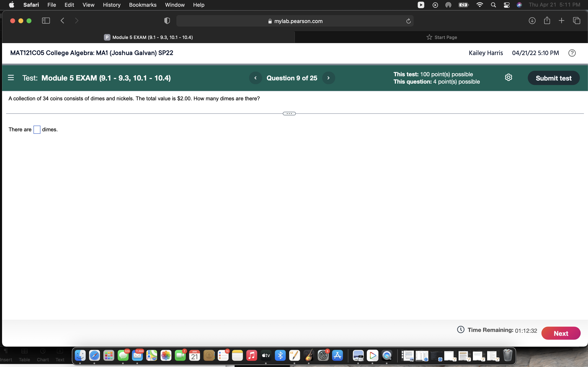The width and height of the screenshot is (588, 367).
Task: Advance with the next question chevron
Action: point(329,78)
